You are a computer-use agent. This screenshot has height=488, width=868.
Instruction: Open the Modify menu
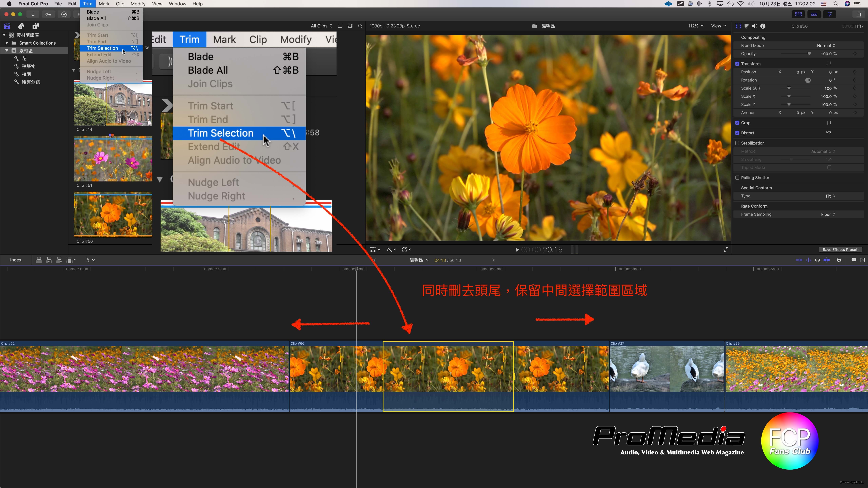[138, 4]
